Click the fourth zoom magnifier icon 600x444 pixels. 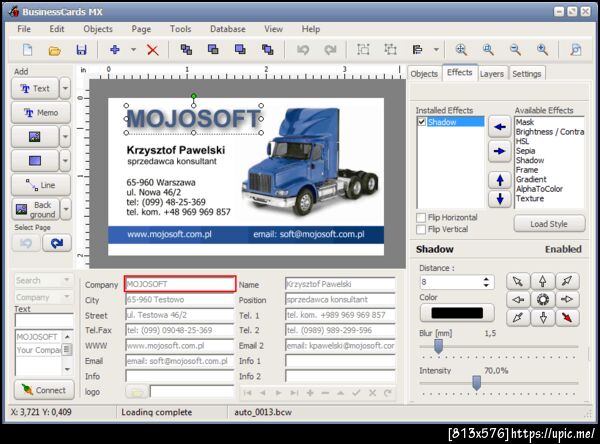point(542,49)
